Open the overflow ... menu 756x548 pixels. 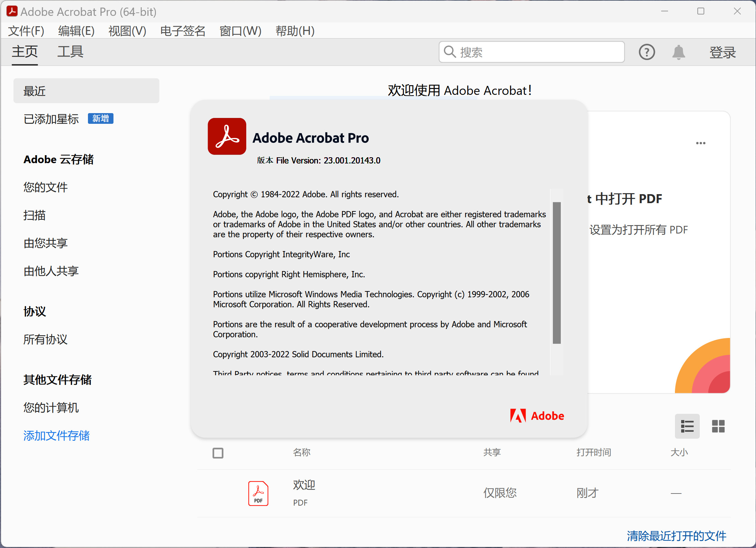700,143
